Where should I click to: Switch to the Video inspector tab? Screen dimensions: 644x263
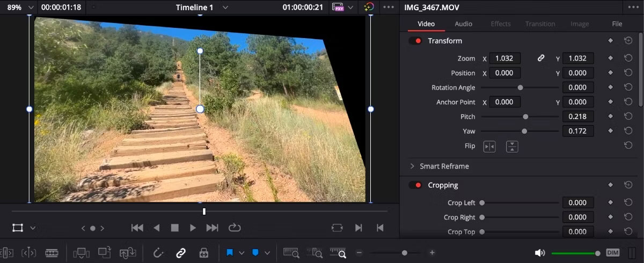[426, 24]
